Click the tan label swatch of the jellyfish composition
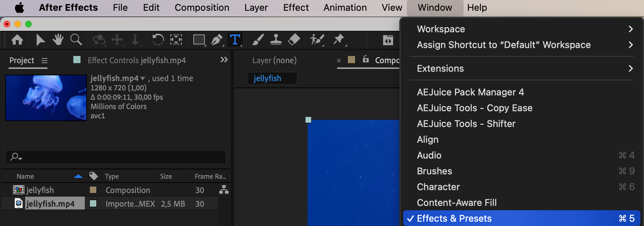 click(x=93, y=189)
